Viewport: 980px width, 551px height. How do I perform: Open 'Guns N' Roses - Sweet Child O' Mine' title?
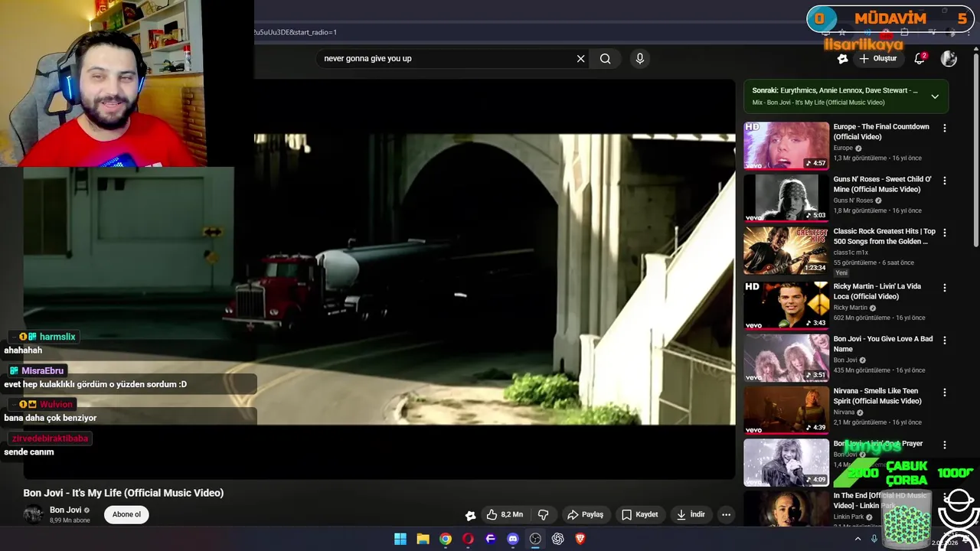[882, 184]
